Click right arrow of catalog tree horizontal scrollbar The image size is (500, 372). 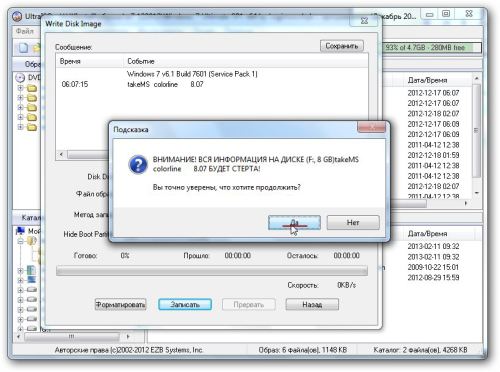128,337
